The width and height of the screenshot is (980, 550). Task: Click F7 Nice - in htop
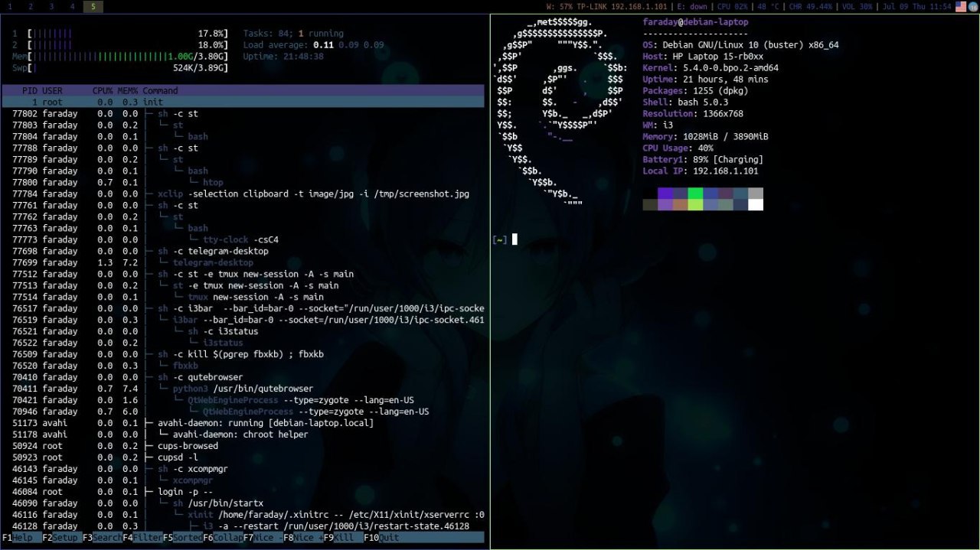pos(263,538)
